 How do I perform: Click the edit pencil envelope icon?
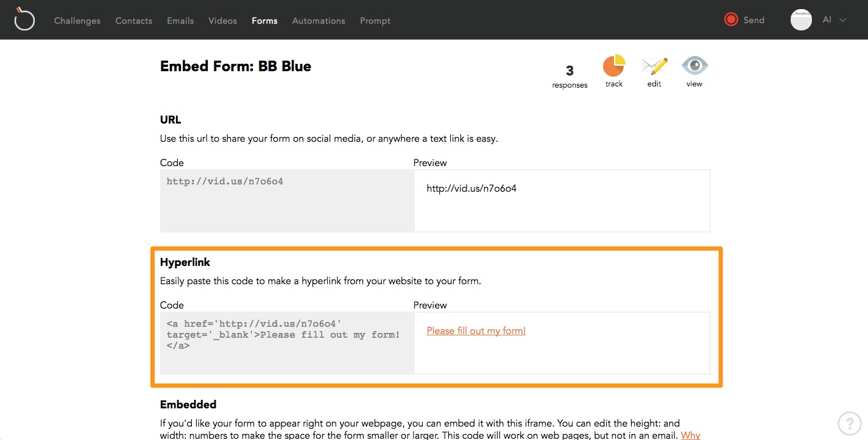click(x=654, y=66)
